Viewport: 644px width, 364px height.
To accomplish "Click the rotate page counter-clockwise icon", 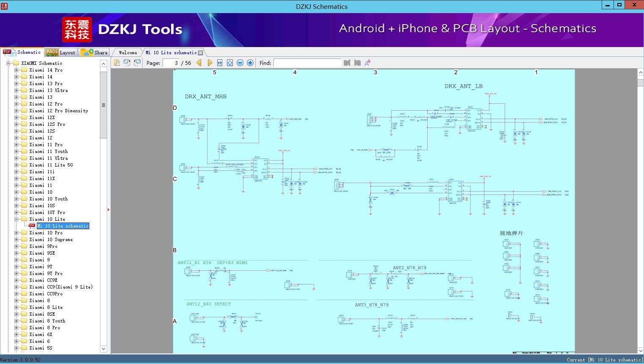I will (x=127, y=63).
